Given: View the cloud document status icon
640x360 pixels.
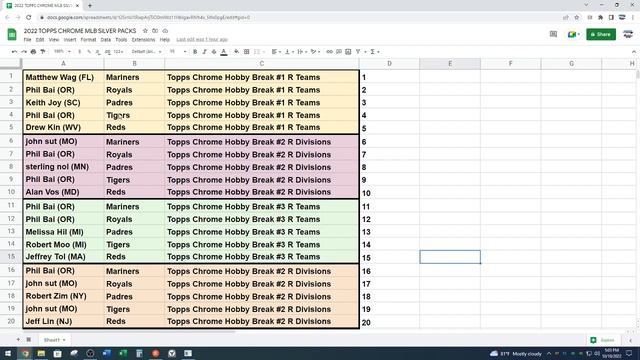Looking at the screenshot, I should point(165,31).
